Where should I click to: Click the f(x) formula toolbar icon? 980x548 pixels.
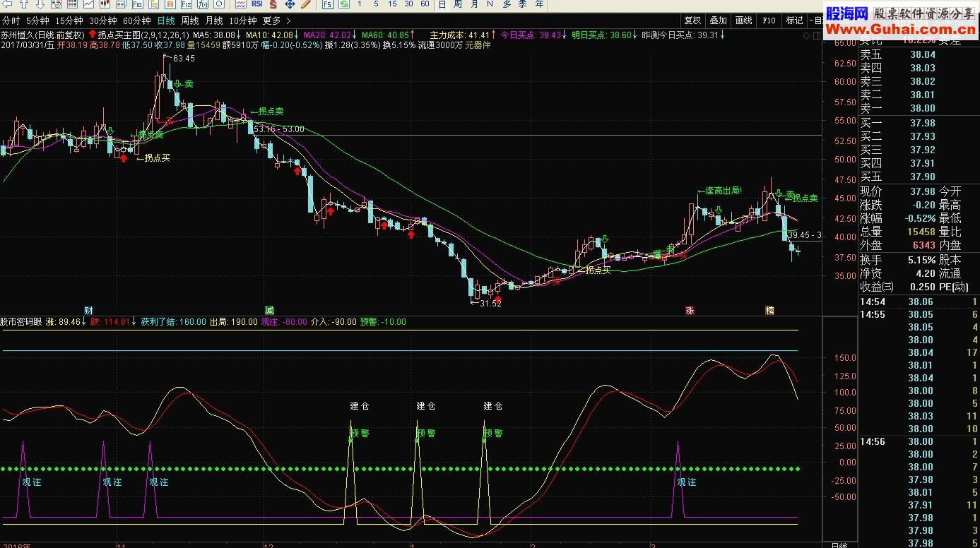click(203, 4)
